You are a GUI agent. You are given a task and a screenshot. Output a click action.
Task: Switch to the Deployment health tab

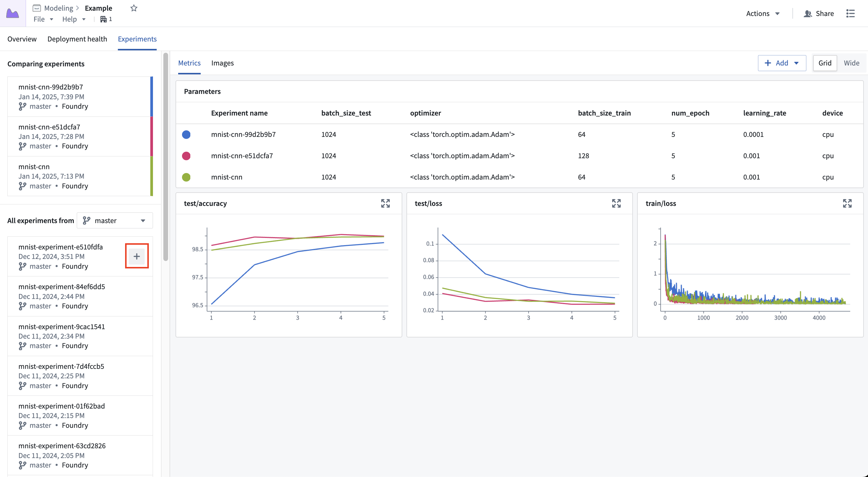(77, 39)
